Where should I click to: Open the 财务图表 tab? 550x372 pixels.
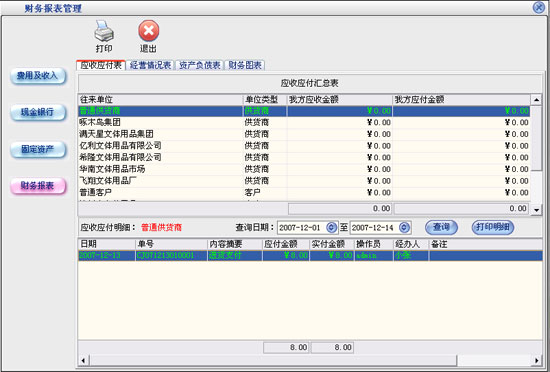coord(244,65)
